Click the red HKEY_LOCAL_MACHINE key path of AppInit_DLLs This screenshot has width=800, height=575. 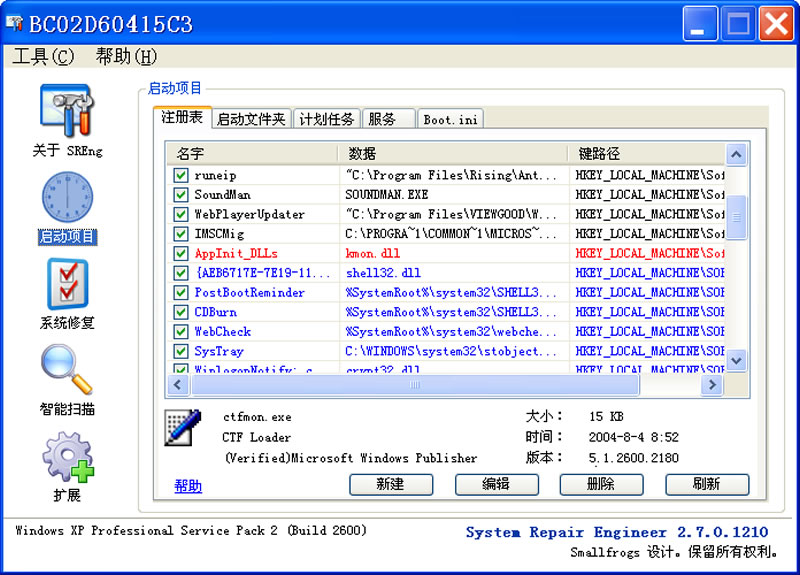(650, 253)
